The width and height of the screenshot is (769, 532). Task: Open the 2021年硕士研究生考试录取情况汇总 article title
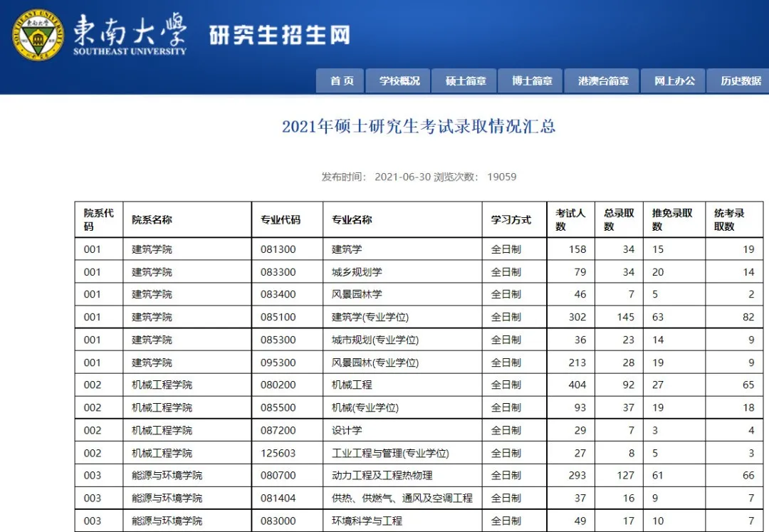click(419, 127)
